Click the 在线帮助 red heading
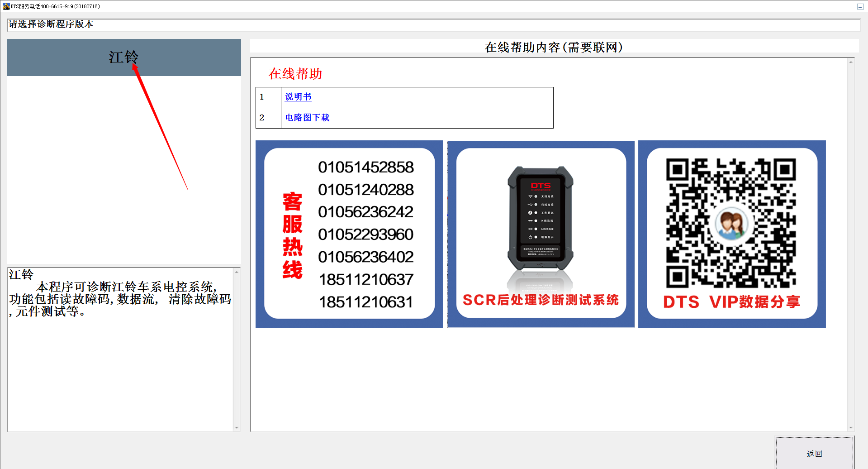Image resolution: width=868 pixels, height=469 pixels. click(x=295, y=74)
